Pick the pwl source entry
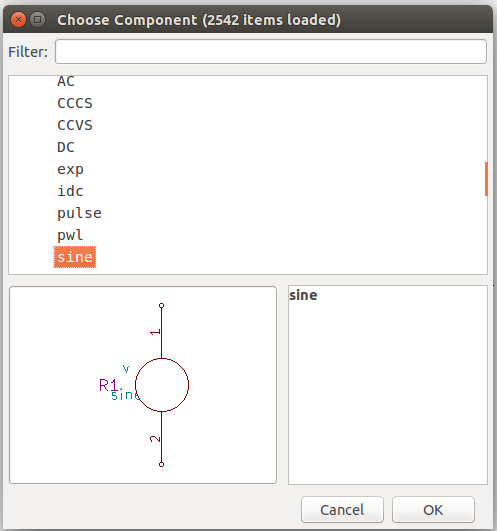This screenshot has height=531, width=497. click(x=70, y=235)
